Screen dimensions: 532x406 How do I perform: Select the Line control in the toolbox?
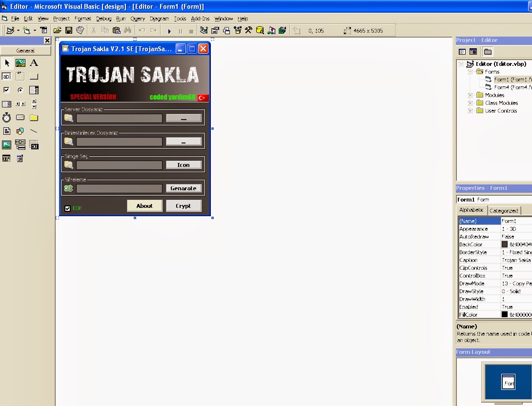point(34,131)
